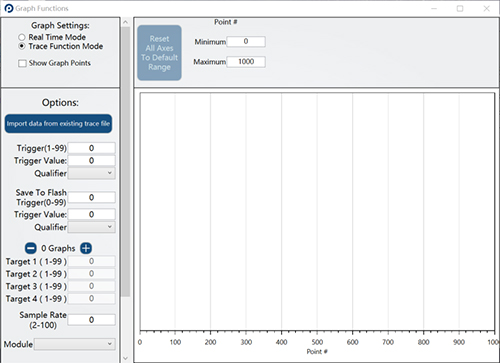Screen dimensions: 500x363
Task: Click Import data from existing trace file
Action: coord(58,124)
